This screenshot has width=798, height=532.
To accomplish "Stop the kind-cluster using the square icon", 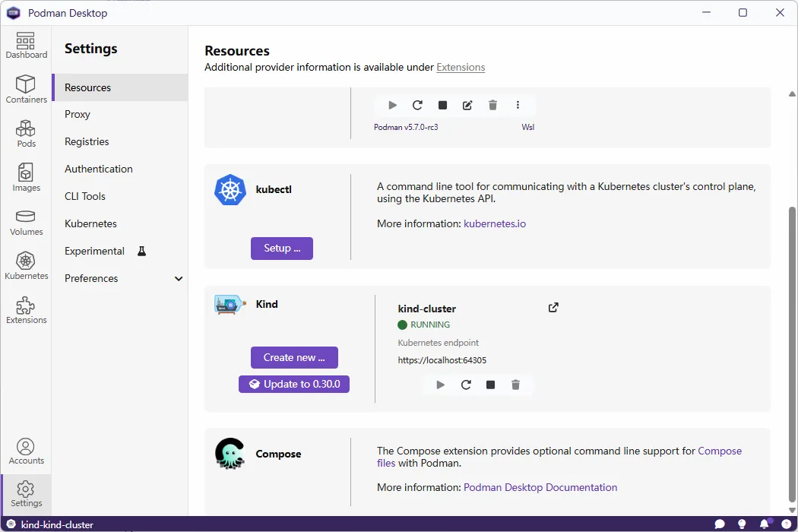I will pyautogui.click(x=490, y=385).
